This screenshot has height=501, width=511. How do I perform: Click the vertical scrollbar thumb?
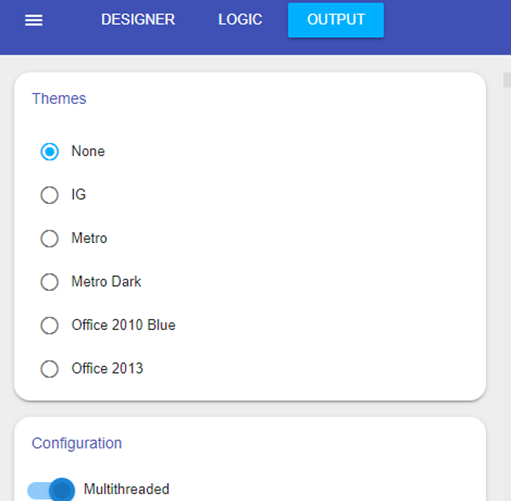[x=507, y=80]
